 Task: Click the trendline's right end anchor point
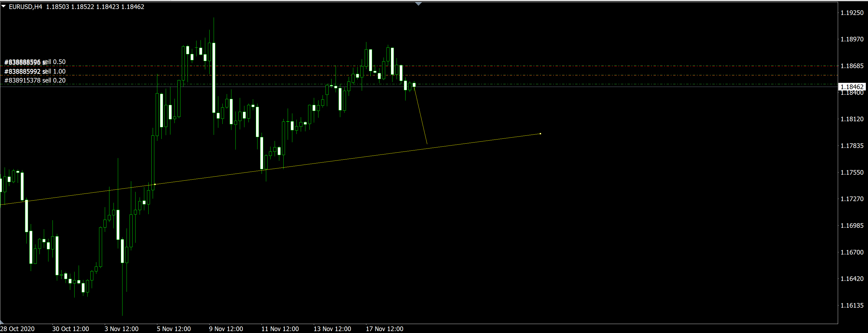click(x=541, y=134)
